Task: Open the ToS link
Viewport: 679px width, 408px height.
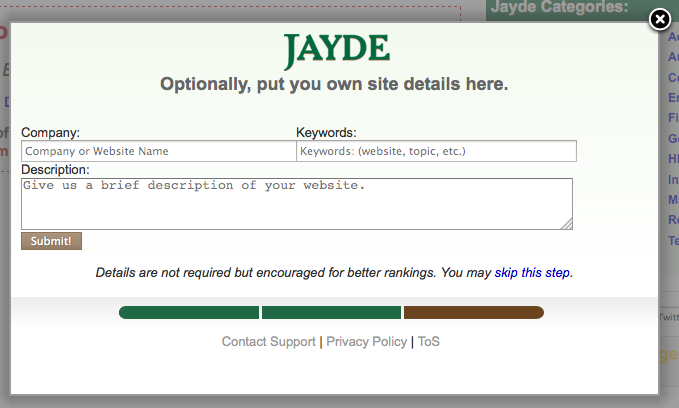Action: tap(428, 342)
